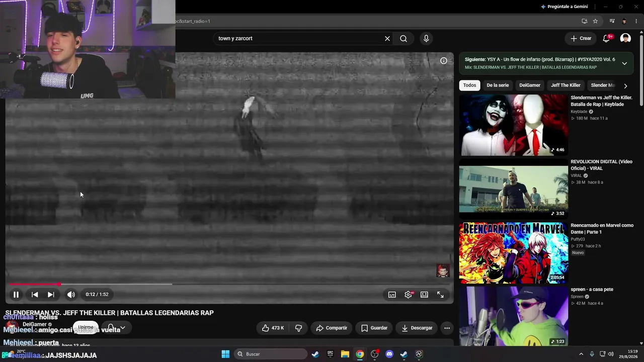Mute the video volume
The image size is (644, 362).
point(71,295)
